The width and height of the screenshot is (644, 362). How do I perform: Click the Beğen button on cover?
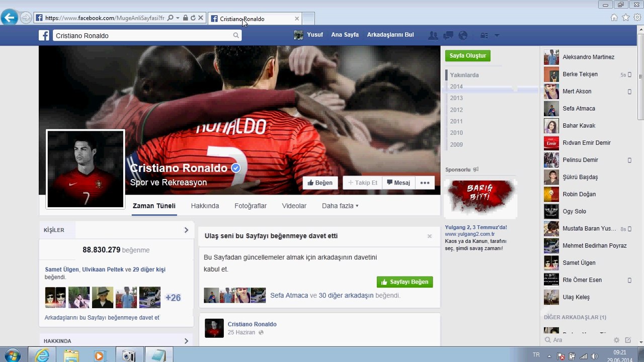coord(320,183)
